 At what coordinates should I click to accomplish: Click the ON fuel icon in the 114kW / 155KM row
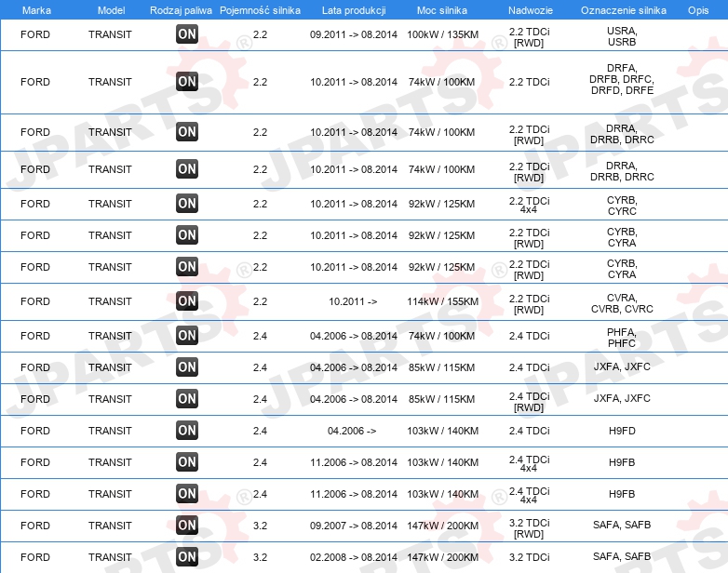[187, 301]
